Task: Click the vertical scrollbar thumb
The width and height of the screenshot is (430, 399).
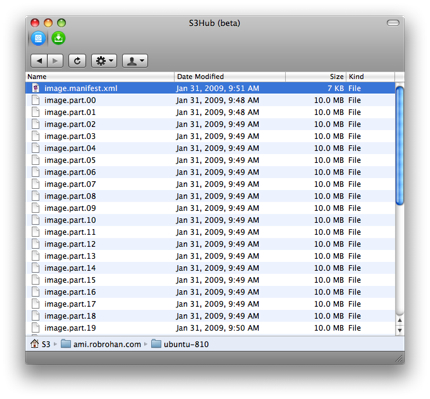Action: 400,145
